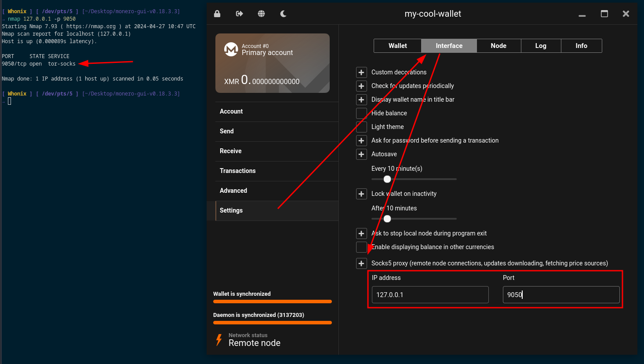644x364 pixels.
Task: Toggle Display wallet name in title bar
Action: [x=361, y=99]
